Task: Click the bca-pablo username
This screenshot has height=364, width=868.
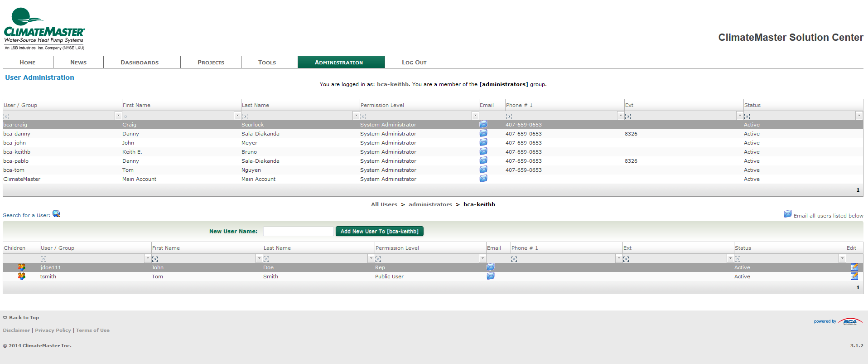Action: (x=16, y=161)
